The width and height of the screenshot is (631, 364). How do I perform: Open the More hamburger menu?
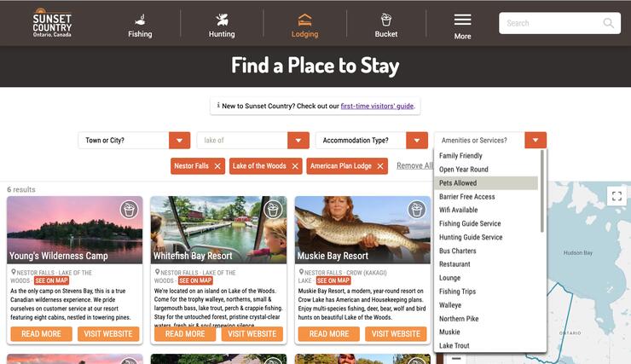[x=462, y=20]
